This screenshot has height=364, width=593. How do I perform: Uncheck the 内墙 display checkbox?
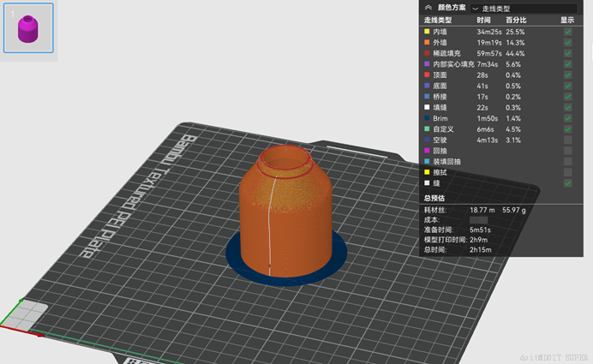567,32
